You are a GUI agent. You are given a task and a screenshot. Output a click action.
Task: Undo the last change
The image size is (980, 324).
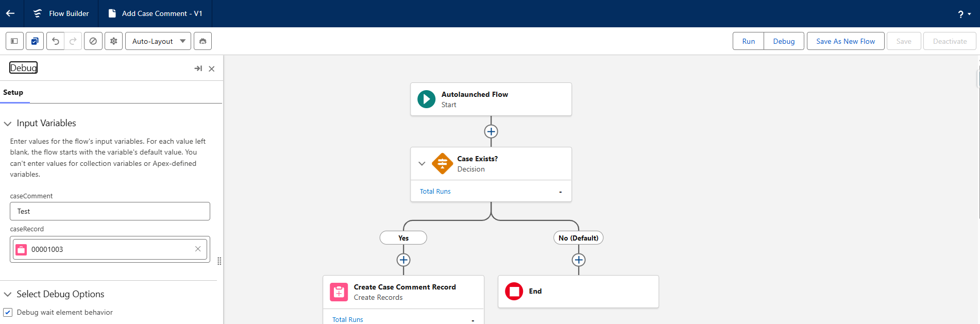(56, 41)
